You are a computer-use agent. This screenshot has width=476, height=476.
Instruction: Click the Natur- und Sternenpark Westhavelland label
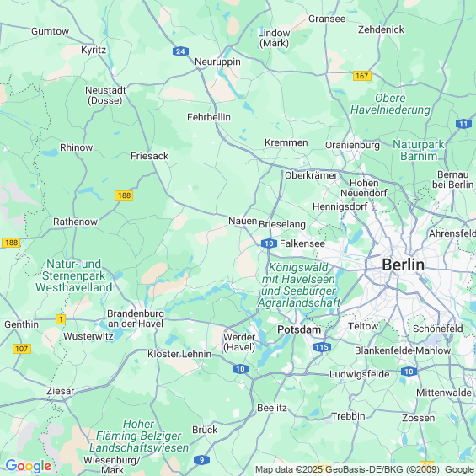click(74, 275)
